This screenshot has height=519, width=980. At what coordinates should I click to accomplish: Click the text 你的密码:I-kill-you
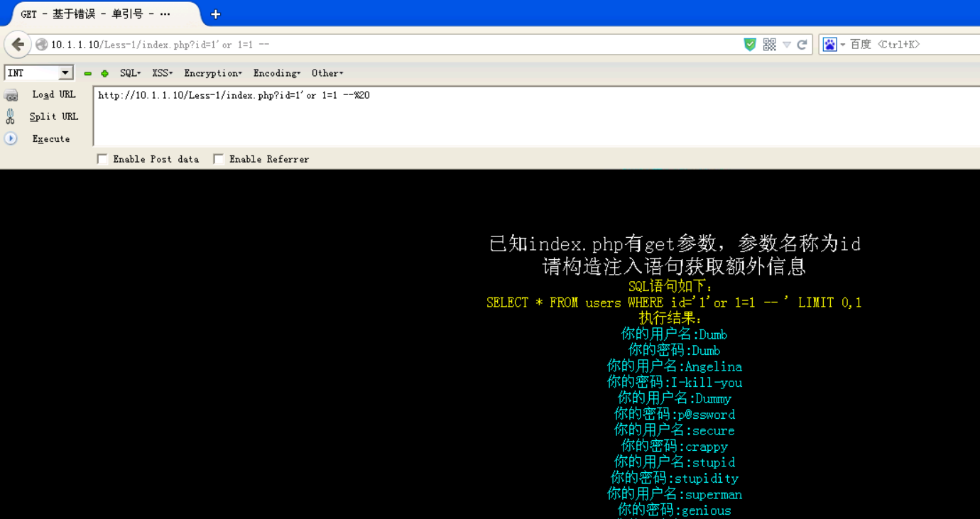coord(674,383)
